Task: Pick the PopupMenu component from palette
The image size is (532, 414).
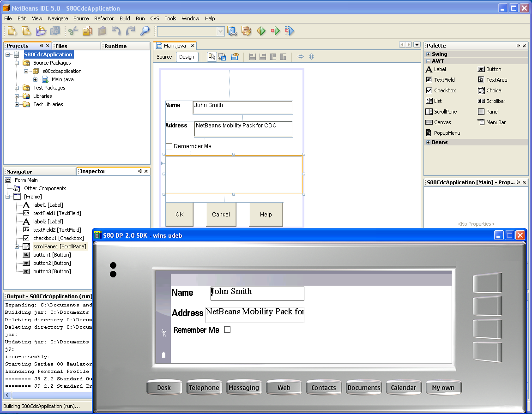Action: pyautogui.click(x=443, y=133)
